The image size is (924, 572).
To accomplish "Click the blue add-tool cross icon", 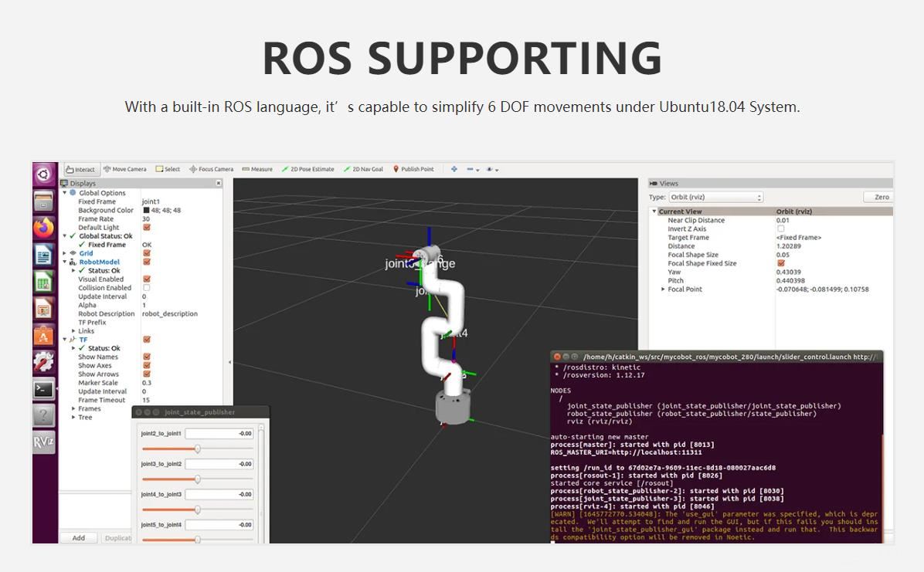I will [x=454, y=169].
